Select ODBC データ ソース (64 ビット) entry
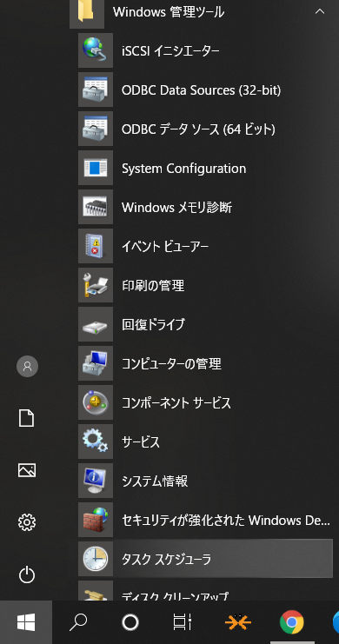 tap(205, 129)
